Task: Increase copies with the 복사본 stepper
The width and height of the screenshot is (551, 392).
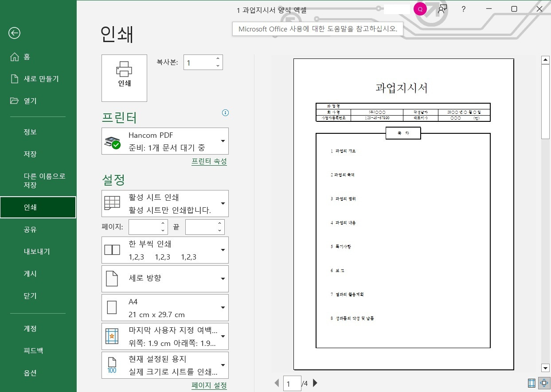Action: coord(217,58)
